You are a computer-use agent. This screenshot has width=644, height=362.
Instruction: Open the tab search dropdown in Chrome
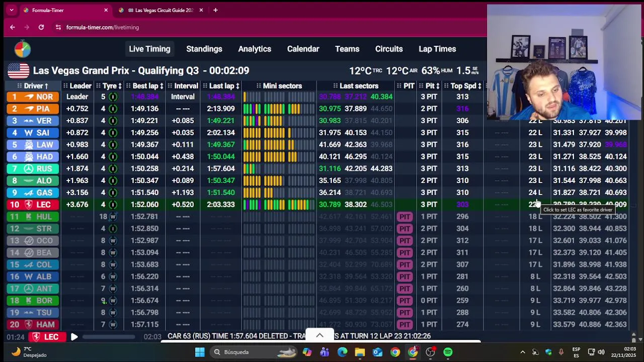point(12,10)
